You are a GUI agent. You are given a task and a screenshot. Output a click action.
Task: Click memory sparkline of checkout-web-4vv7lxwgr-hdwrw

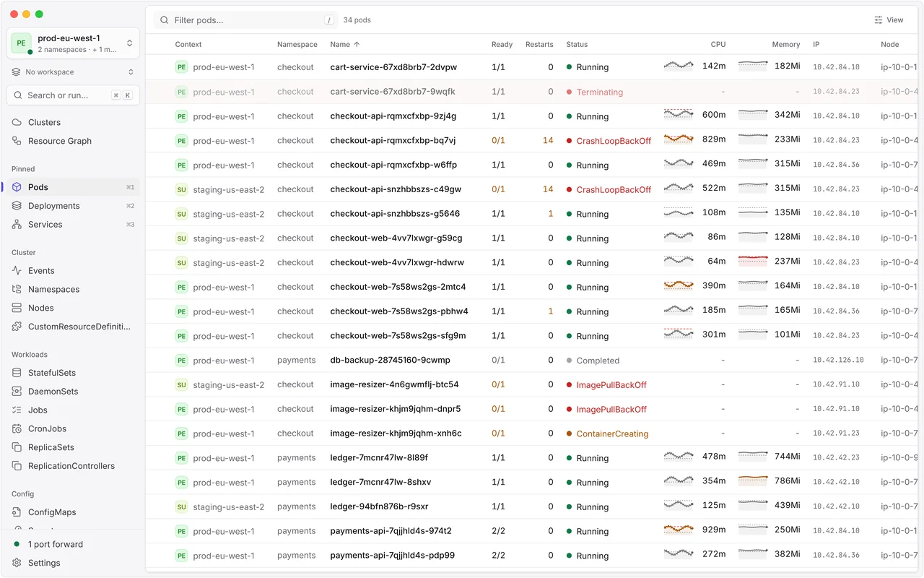(753, 261)
